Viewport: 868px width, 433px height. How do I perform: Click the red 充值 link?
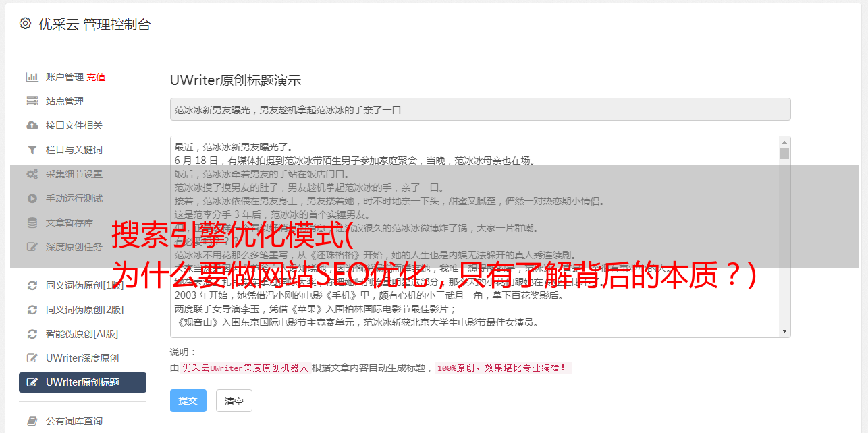pyautogui.click(x=96, y=77)
